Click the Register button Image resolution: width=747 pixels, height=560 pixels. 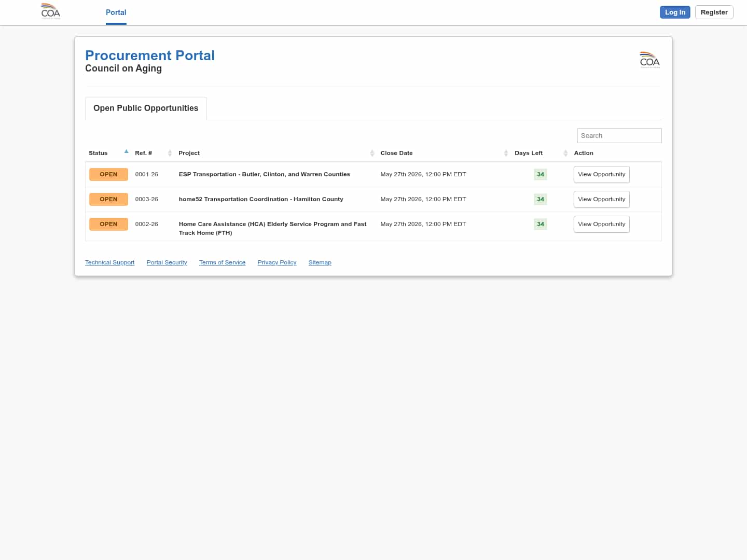pos(714,12)
